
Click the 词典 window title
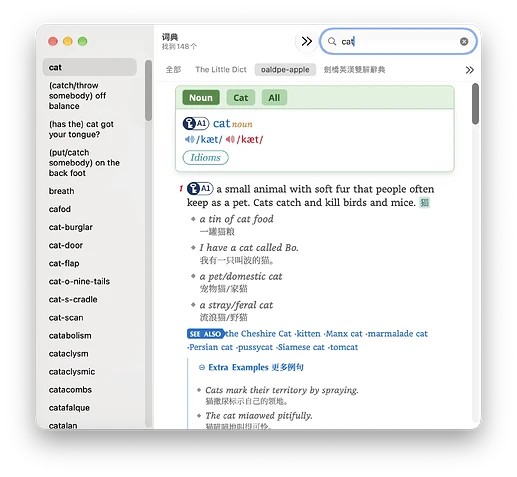tap(170, 37)
